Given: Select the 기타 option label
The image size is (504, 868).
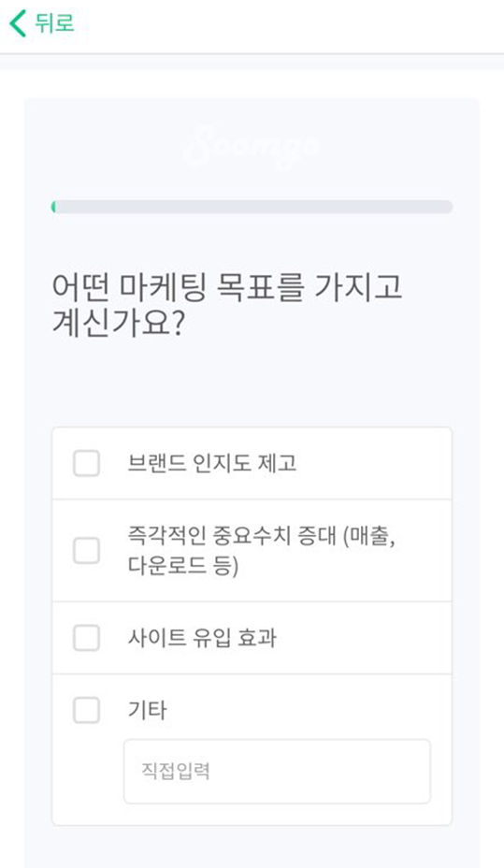Looking at the screenshot, I should [147, 710].
